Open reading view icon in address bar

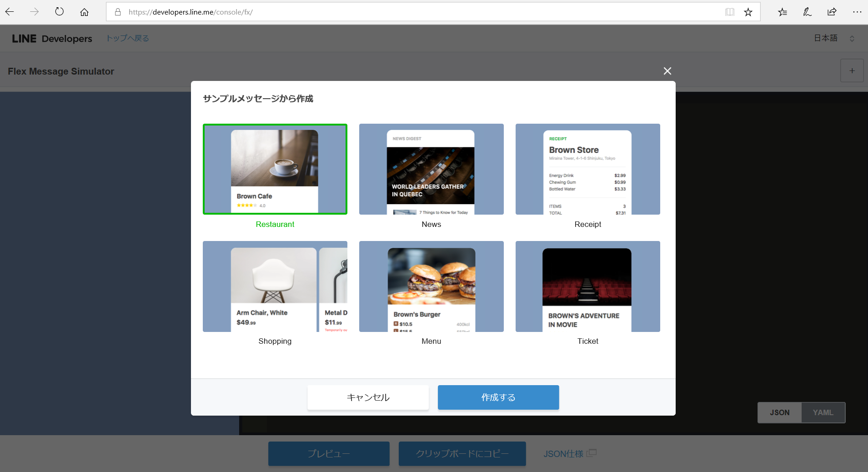(x=729, y=12)
